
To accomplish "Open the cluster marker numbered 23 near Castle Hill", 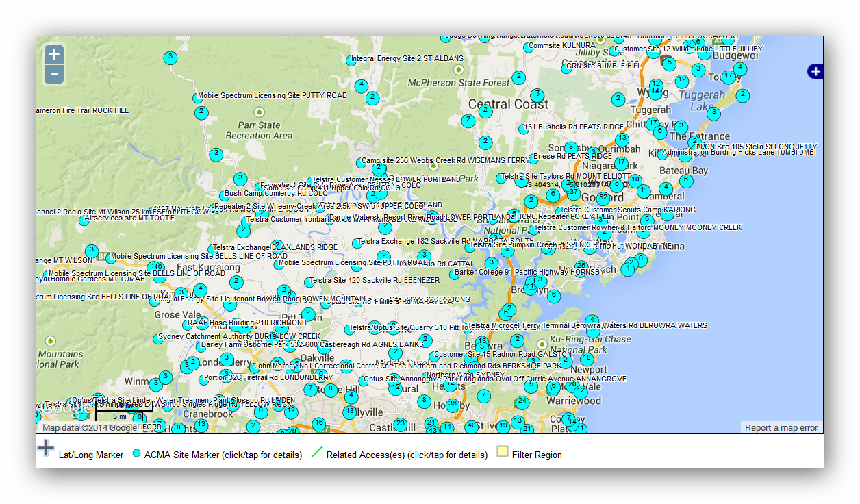I will 400,424.
